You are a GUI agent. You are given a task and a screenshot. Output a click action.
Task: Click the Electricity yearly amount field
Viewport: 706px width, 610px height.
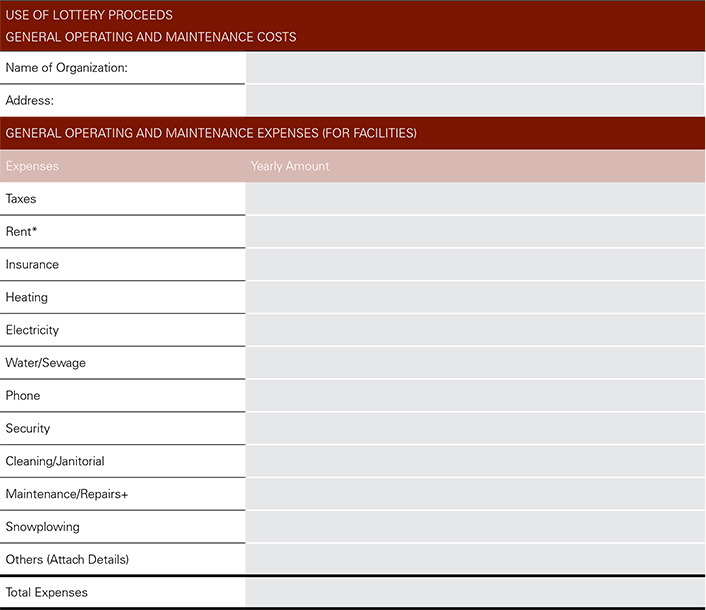pyautogui.click(x=475, y=330)
